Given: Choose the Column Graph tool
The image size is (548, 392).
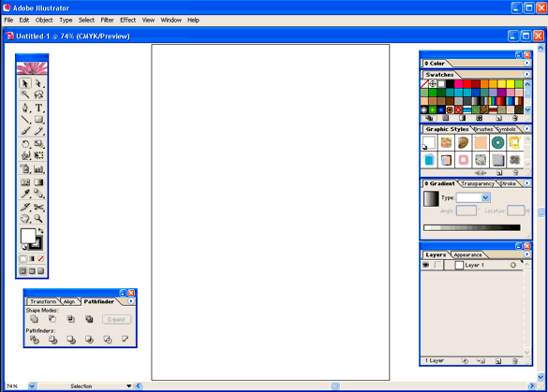Looking at the screenshot, I should [x=38, y=169].
